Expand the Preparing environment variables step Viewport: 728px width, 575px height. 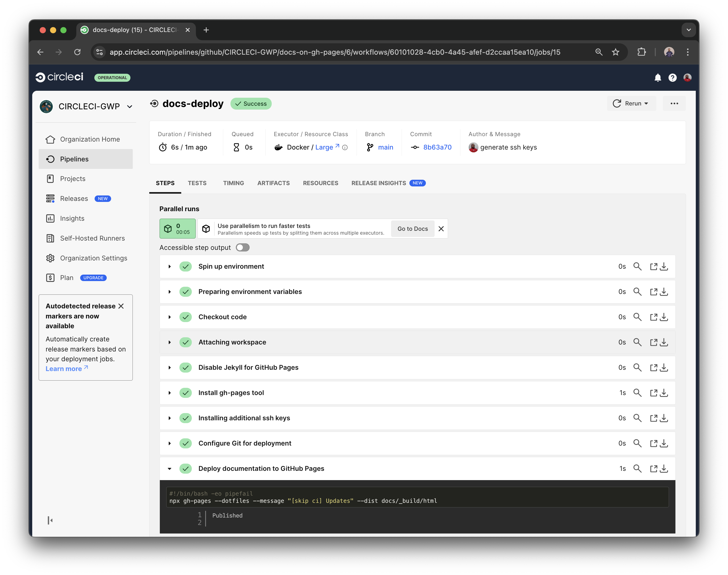click(169, 292)
